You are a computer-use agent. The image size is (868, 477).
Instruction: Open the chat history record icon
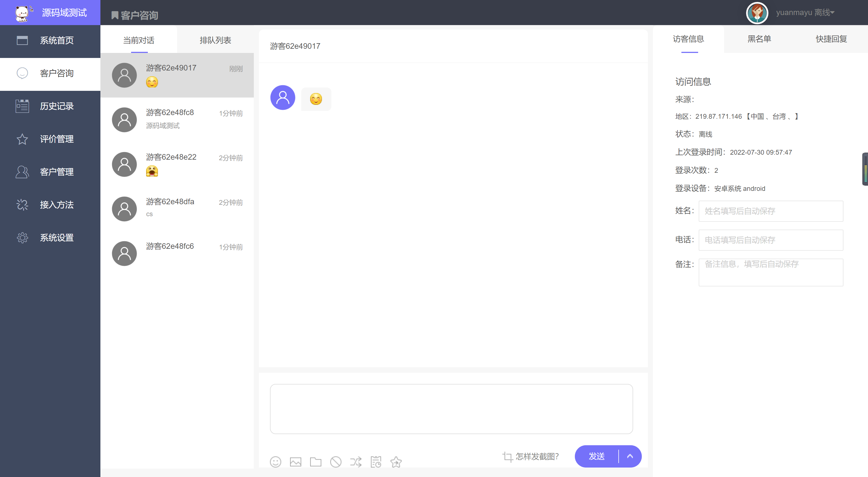(x=376, y=462)
